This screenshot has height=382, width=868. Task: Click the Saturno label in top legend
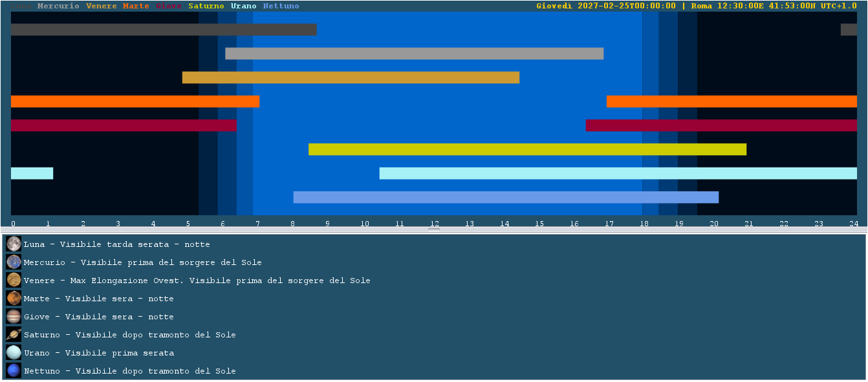[206, 6]
